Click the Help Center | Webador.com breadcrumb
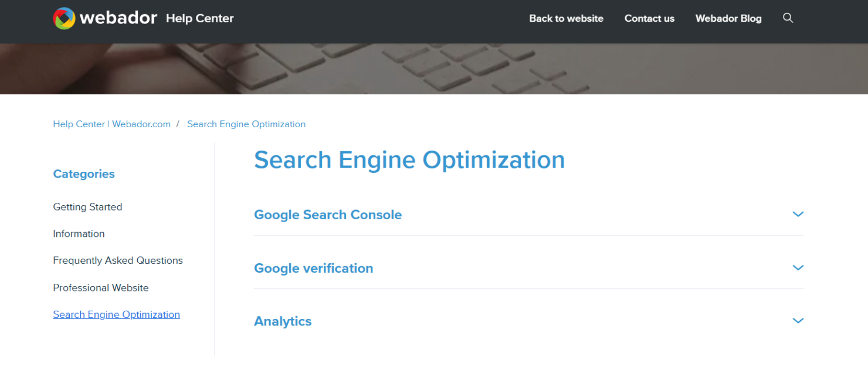This screenshot has height=377, width=868. pyautogui.click(x=111, y=124)
